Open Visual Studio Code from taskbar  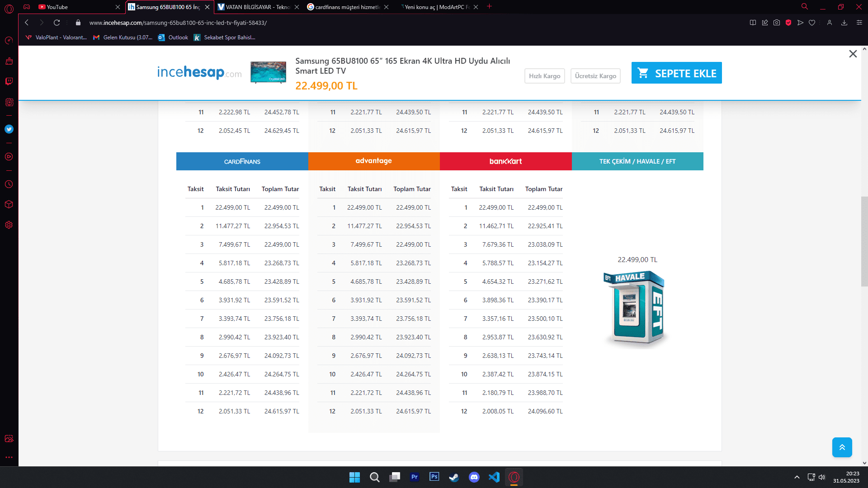(494, 477)
